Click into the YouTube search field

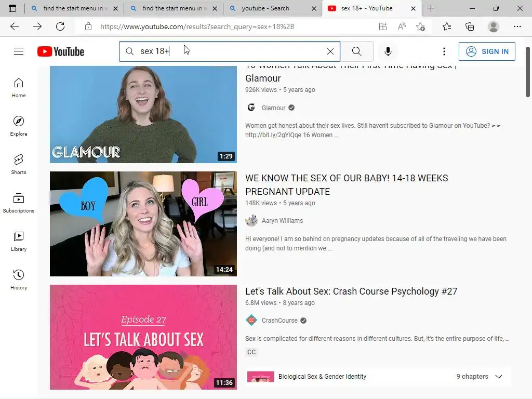pos(229,51)
